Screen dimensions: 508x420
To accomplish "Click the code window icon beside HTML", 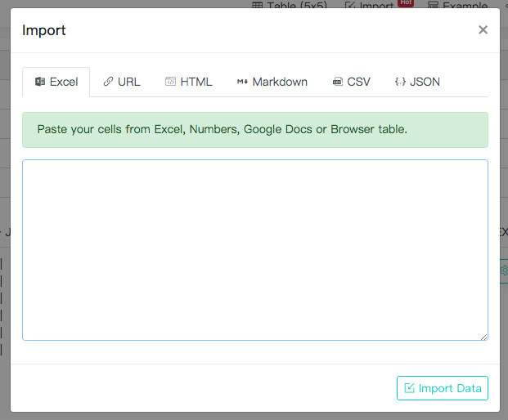I will point(170,82).
